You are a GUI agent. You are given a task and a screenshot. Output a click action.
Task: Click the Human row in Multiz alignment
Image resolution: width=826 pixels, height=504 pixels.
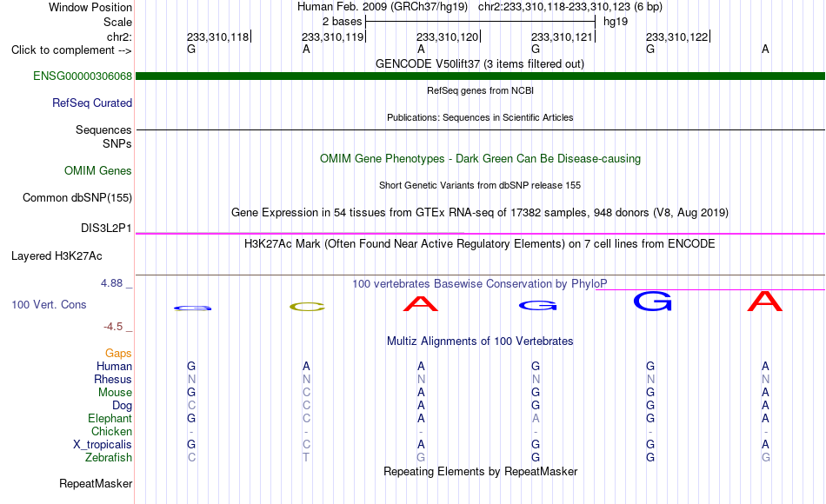pos(480,366)
